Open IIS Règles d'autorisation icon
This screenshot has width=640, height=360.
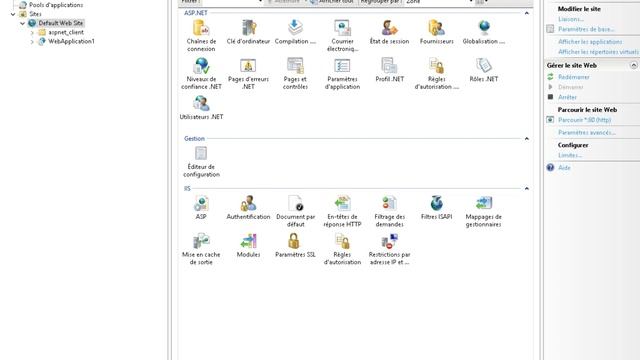[342, 249]
